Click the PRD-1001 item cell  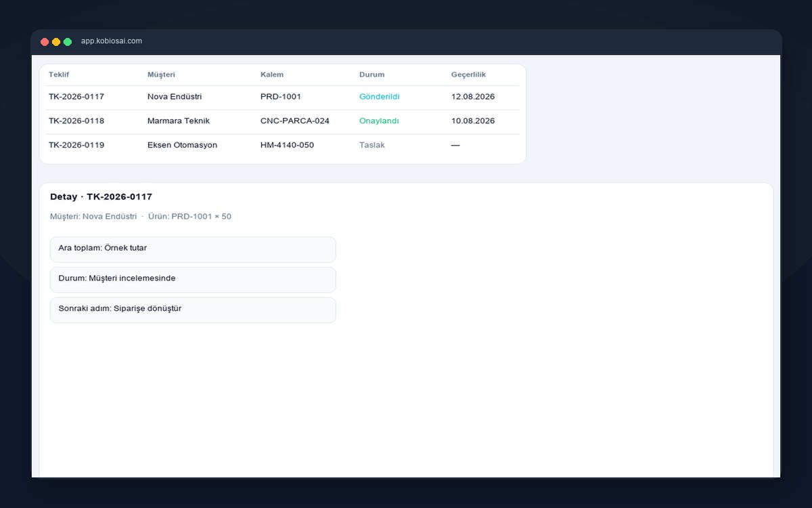281,97
